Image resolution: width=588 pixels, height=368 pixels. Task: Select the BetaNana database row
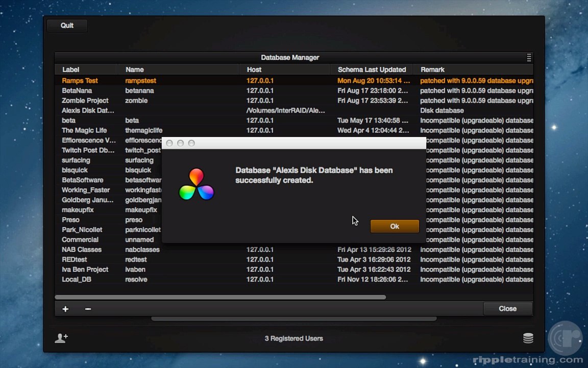pos(294,90)
